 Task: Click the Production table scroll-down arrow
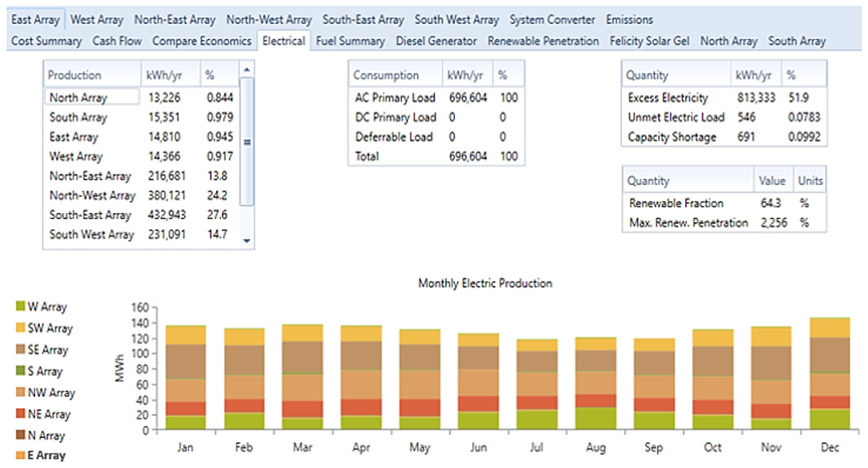click(x=247, y=240)
